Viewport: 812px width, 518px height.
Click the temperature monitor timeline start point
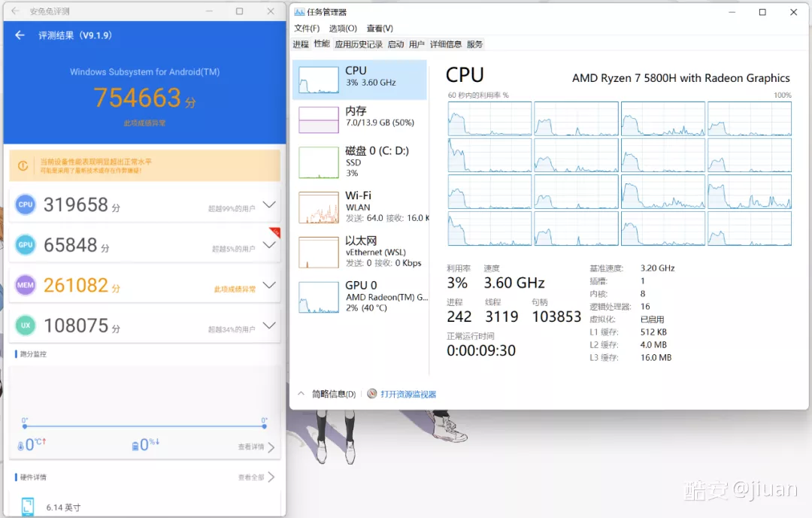24,426
